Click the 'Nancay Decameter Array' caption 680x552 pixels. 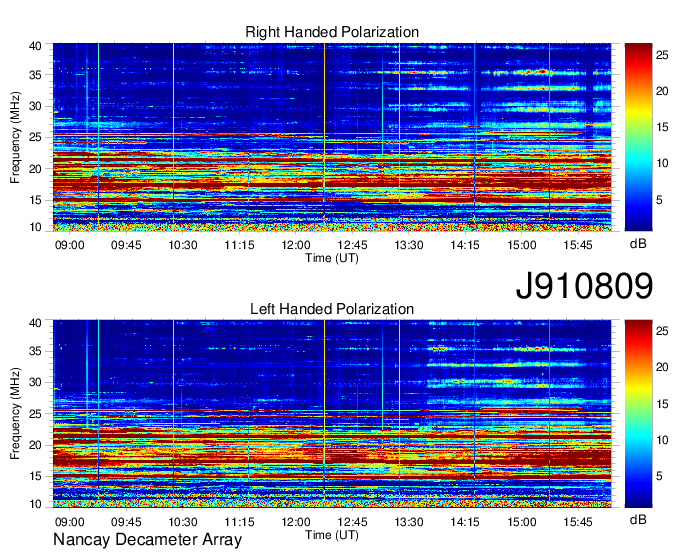(x=147, y=540)
